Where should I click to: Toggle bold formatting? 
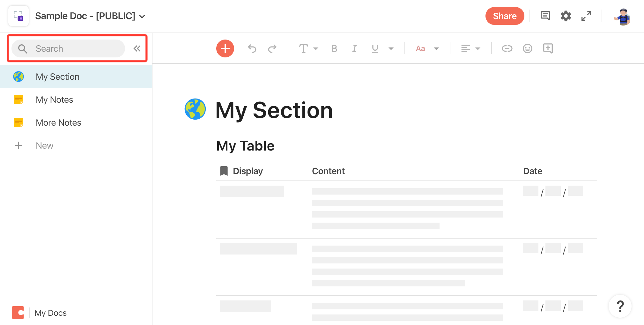pos(334,48)
